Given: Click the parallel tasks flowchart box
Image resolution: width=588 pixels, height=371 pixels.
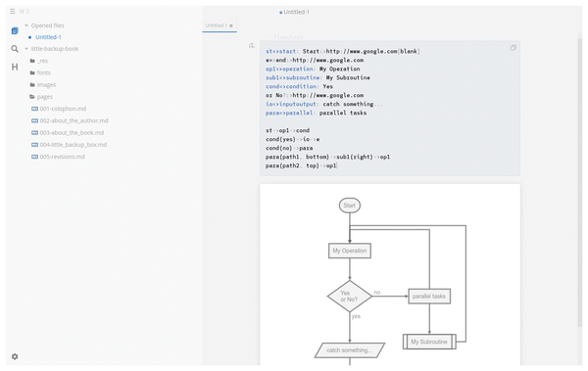Looking at the screenshot, I should tap(429, 296).
